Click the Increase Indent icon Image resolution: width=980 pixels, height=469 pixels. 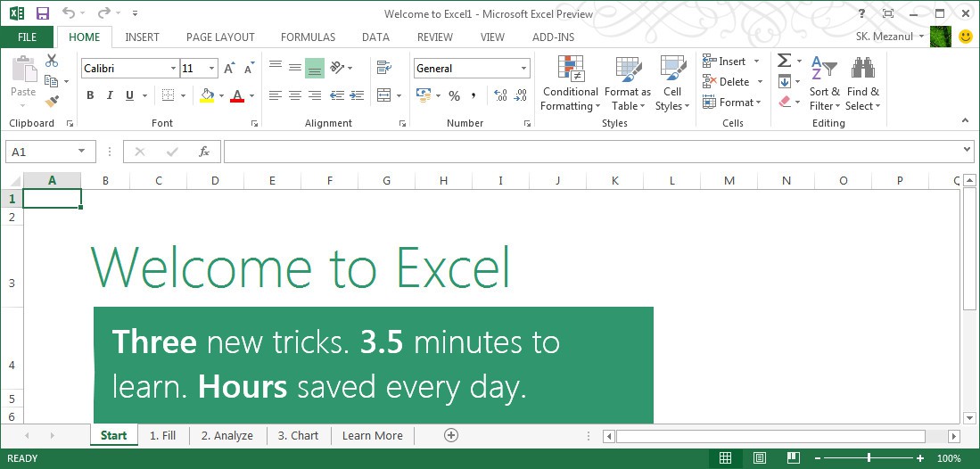357,95
